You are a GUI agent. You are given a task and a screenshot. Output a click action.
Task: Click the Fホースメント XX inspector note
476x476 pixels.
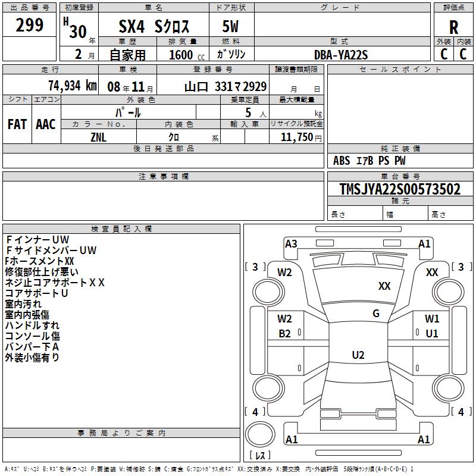39,261
